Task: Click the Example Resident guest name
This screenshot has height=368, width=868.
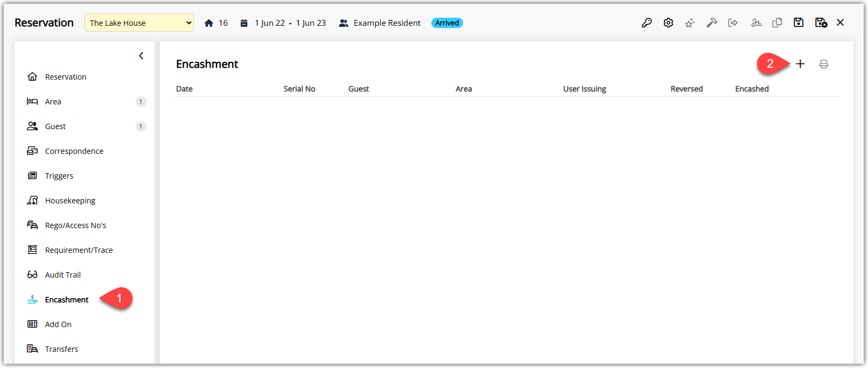Action: pos(387,23)
